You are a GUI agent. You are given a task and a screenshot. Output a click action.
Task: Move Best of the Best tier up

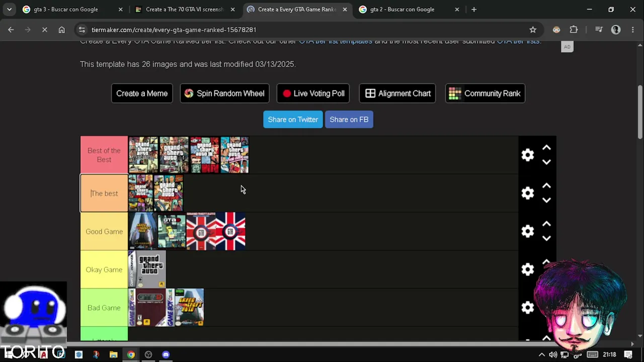pyautogui.click(x=546, y=148)
